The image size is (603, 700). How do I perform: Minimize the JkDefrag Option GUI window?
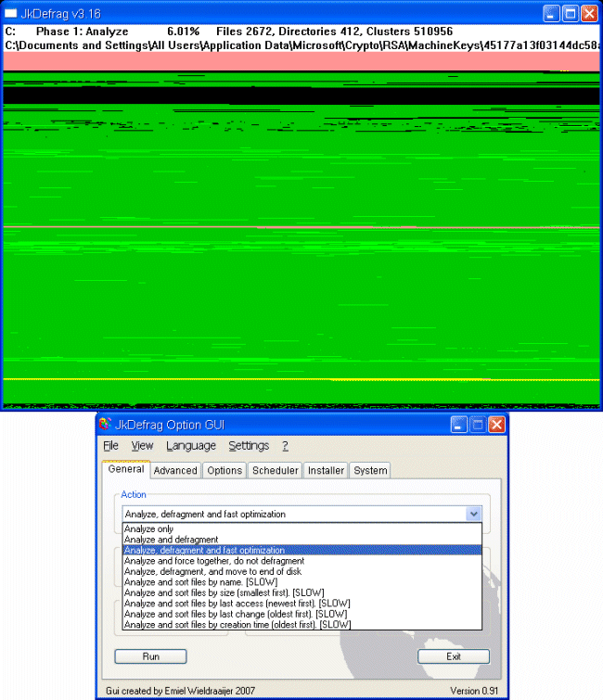[x=458, y=425]
